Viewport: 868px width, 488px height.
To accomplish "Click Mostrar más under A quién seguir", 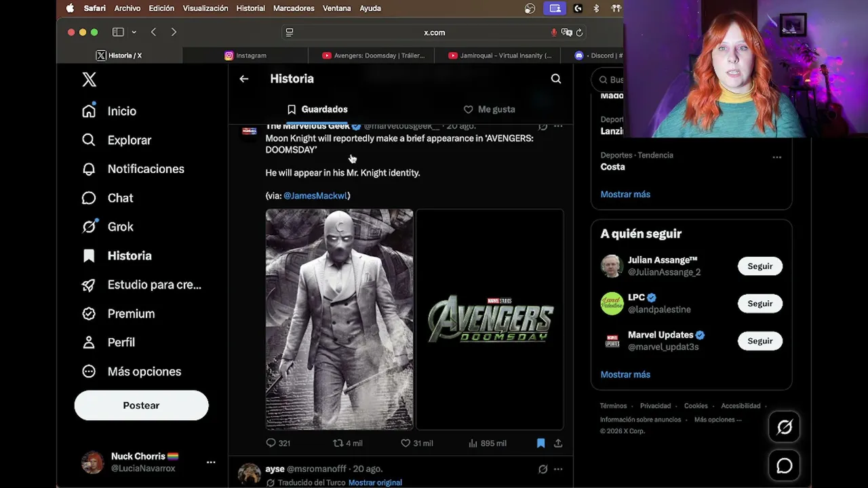I will point(625,375).
